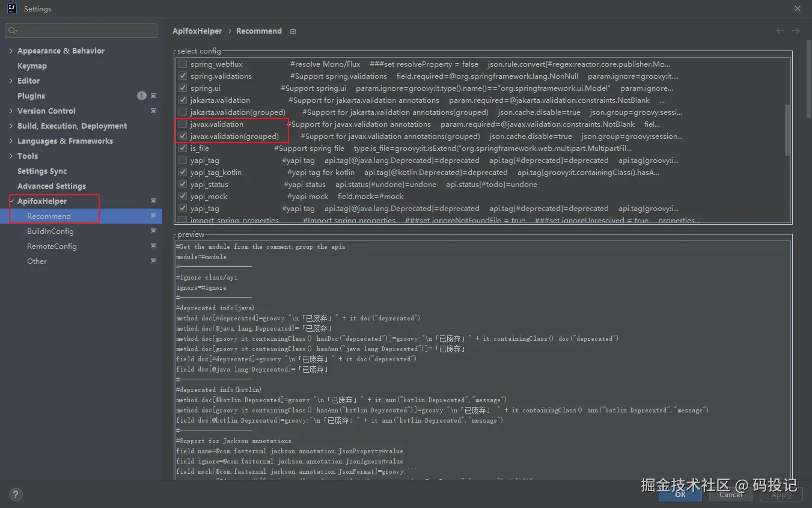Click the search magnifier icon in settings
The height and width of the screenshot is (508, 812).
(13, 31)
